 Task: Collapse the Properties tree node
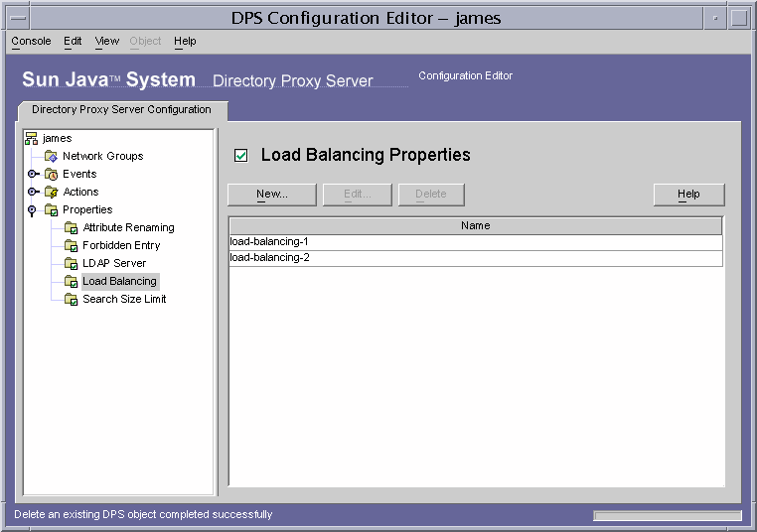[32, 210]
